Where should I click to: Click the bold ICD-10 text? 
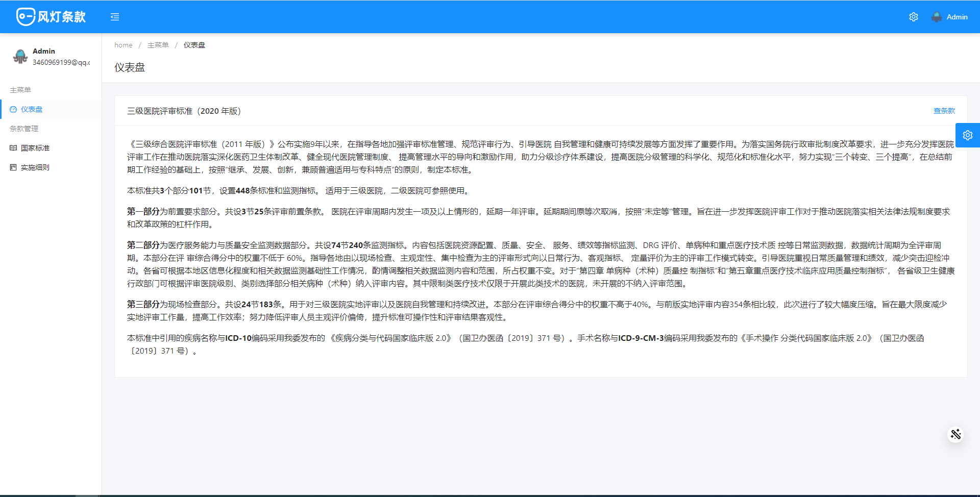coord(238,338)
